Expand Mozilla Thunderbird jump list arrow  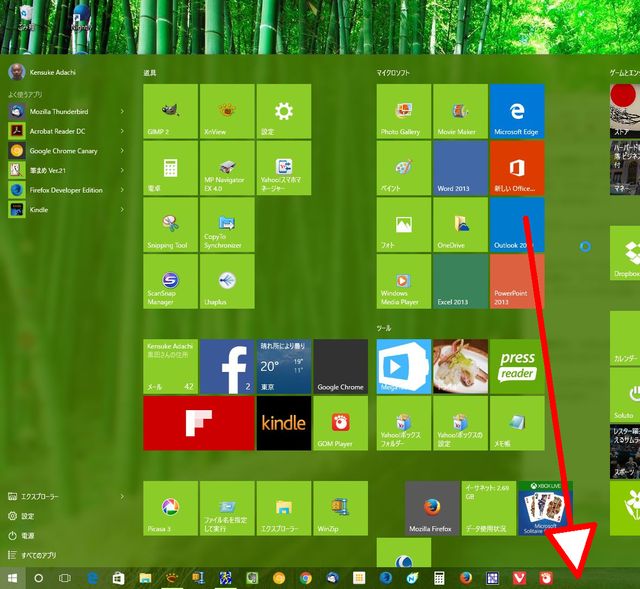pos(122,111)
